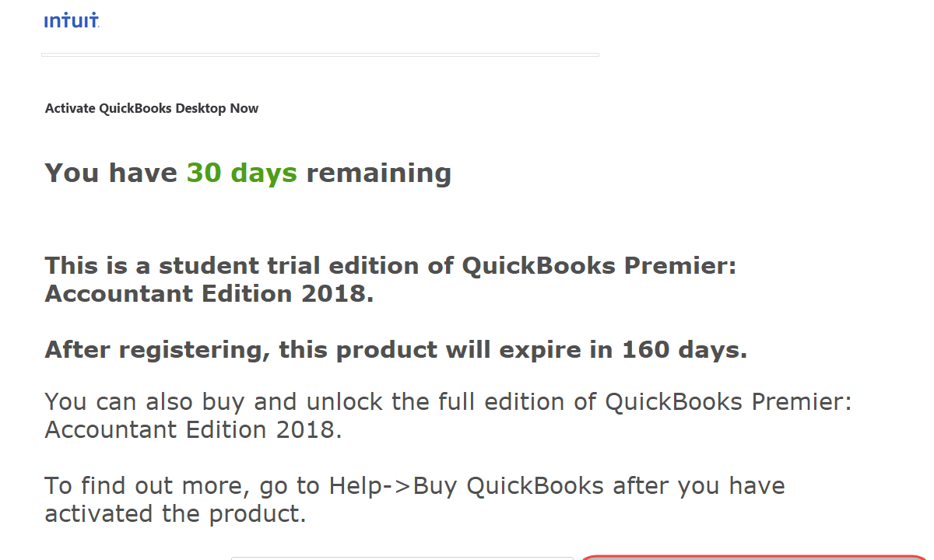This screenshot has width=934, height=560.
Task: Click the '160 days' number text
Action: click(x=685, y=350)
